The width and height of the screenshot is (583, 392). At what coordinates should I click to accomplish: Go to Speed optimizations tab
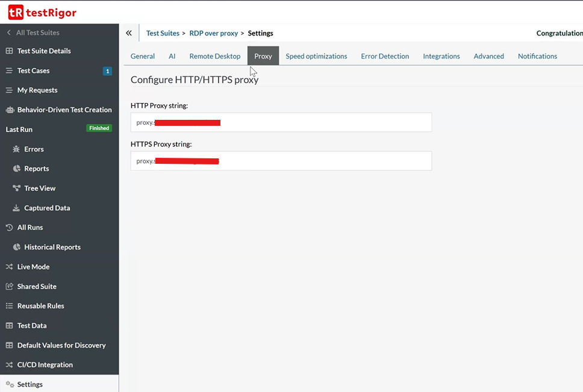(x=316, y=56)
